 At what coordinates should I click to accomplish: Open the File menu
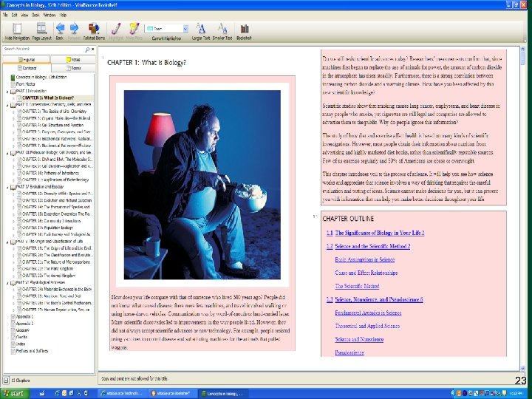(5, 15)
